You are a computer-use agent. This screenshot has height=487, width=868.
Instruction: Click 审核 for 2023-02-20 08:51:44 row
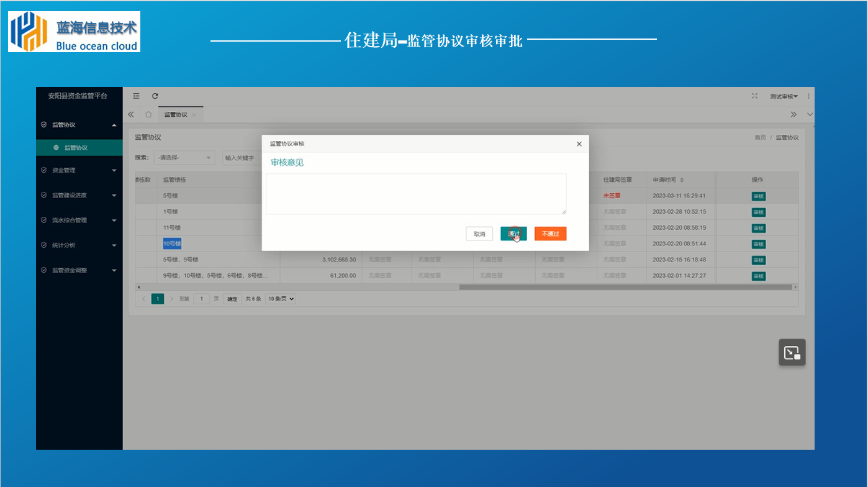[758, 243]
